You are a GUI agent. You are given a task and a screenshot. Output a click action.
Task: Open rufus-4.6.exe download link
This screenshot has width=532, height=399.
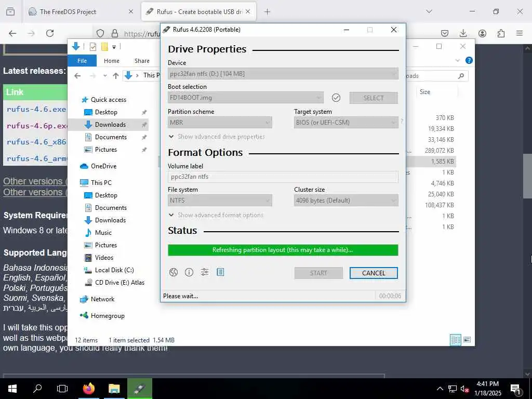36,109
